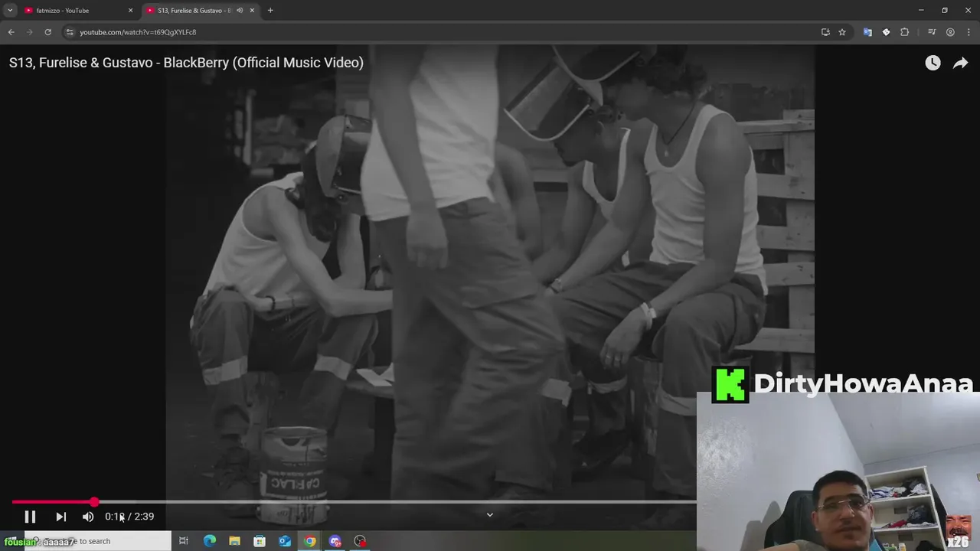Pause the BlackBerry music video
Image resolution: width=980 pixels, height=551 pixels.
[30, 517]
